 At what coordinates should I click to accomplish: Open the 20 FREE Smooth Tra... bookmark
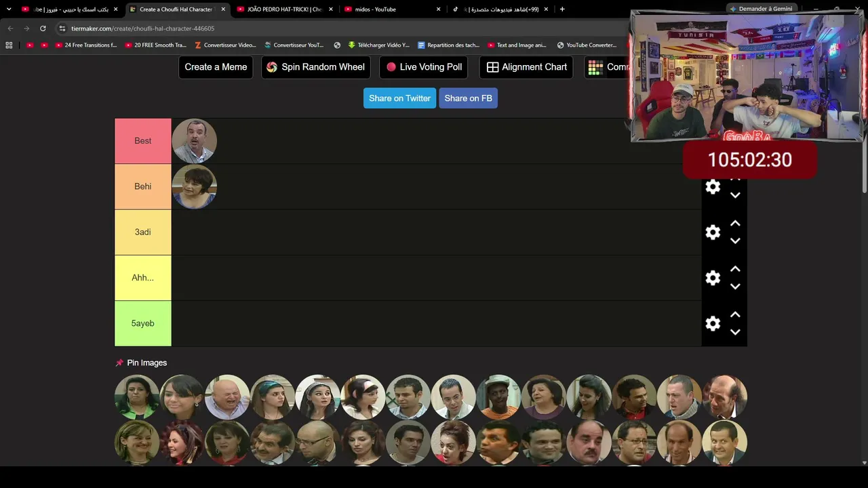click(x=156, y=45)
